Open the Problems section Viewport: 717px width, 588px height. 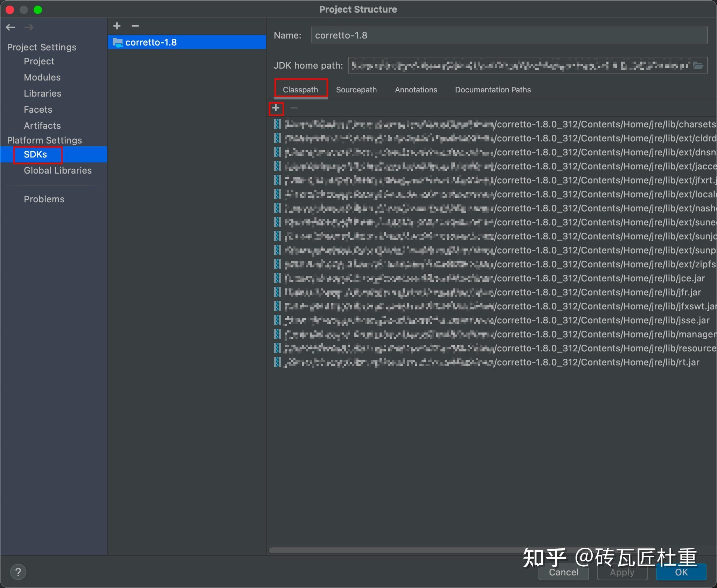pos(44,199)
